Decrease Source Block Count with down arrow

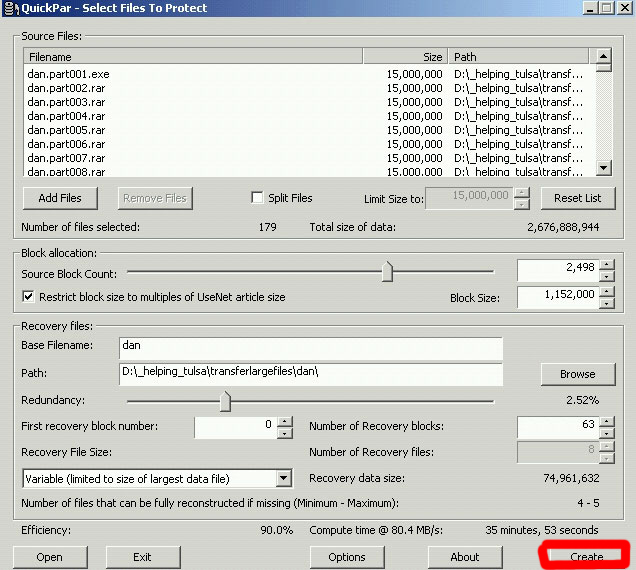pos(606,276)
